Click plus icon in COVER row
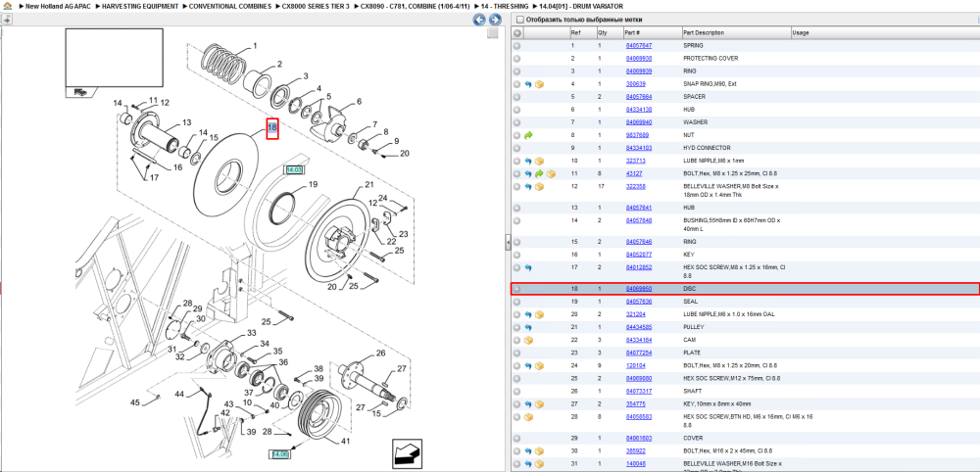Image resolution: width=980 pixels, height=472 pixels. point(516,439)
